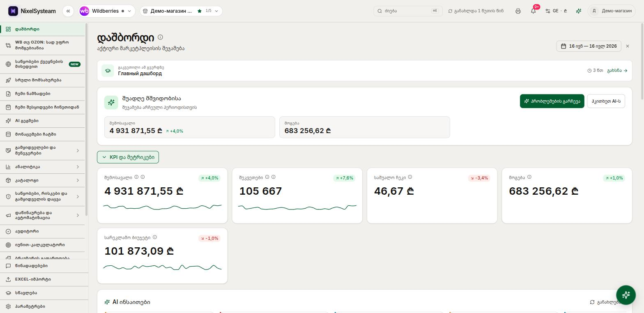Viewport: 644px width, 313px height.
Task: Click the sparkle icon beside GE settings
Action: click(579, 11)
